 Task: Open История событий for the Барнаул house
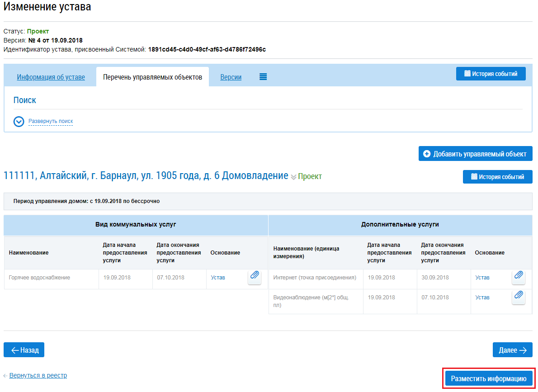click(497, 177)
